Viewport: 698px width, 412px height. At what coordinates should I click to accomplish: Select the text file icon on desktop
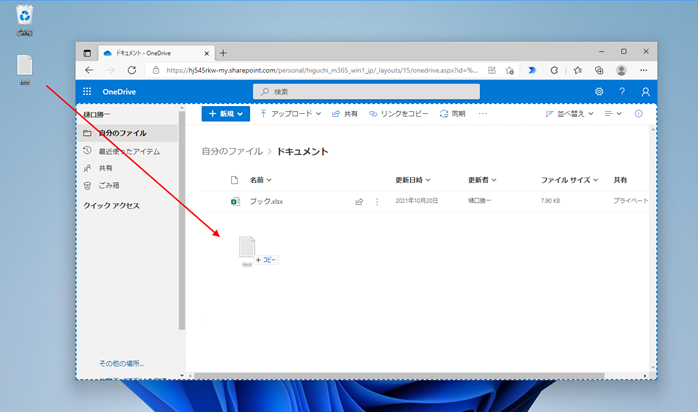tap(24, 69)
